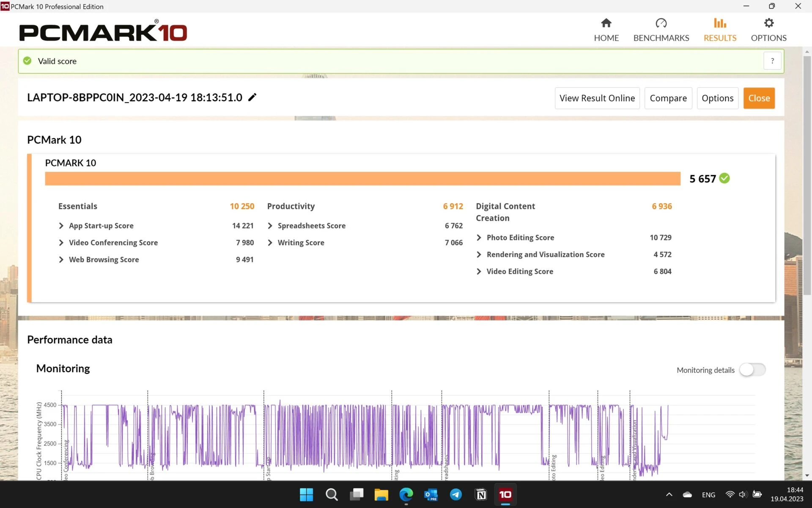This screenshot has height=508, width=812.
Task: Click the battery status tray icon
Action: tap(757, 494)
